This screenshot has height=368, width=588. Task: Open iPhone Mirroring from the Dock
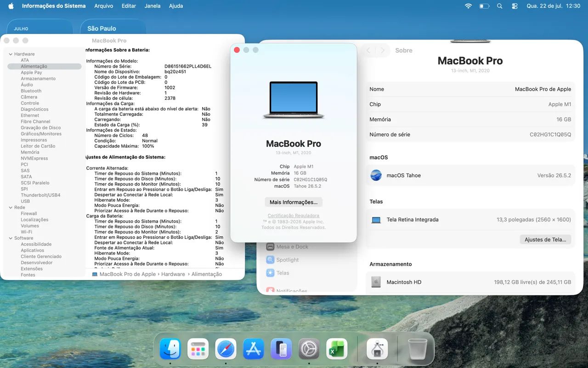coord(281,349)
